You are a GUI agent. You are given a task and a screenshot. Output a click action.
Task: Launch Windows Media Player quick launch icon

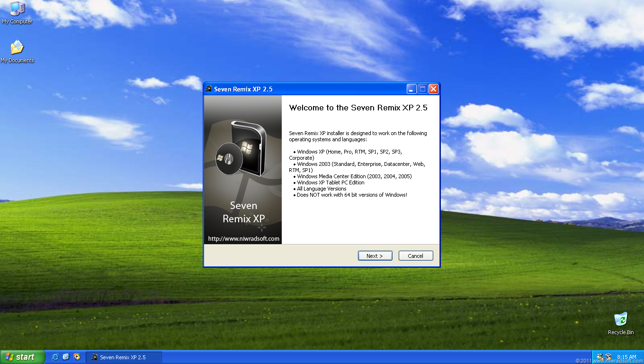[x=77, y=357]
